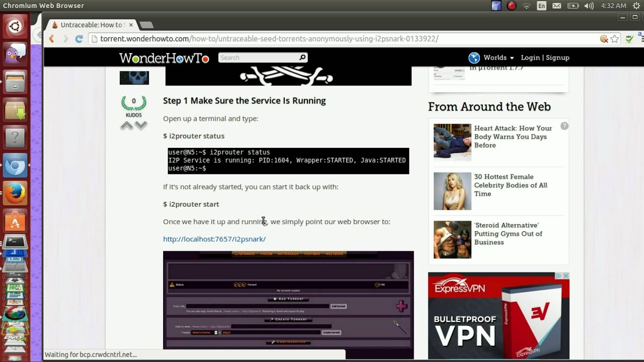Open the 4:32 AM clock menu
This screenshot has width=644, height=362.
(613, 6)
